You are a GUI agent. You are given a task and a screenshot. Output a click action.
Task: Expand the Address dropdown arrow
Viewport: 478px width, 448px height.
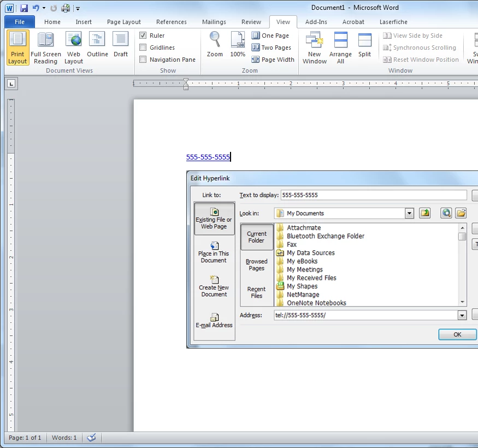(462, 315)
